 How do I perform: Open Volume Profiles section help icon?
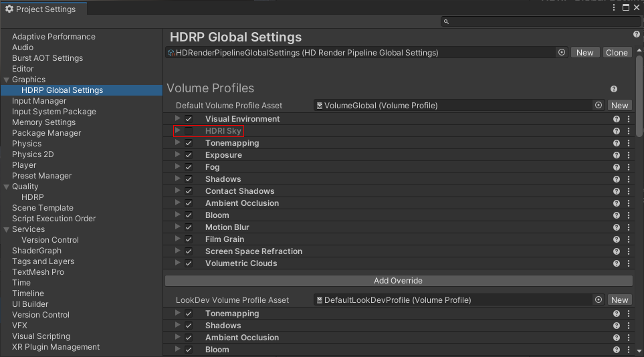(x=614, y=89)
